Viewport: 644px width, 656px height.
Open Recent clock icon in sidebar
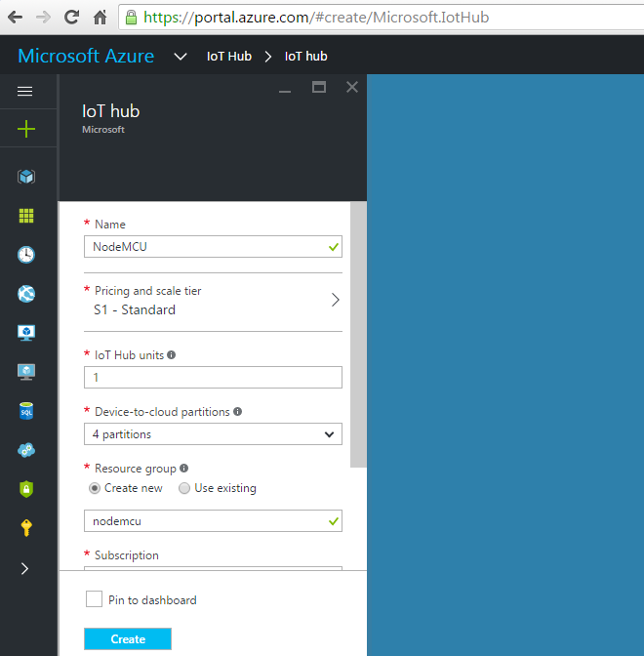pos(26,255)
